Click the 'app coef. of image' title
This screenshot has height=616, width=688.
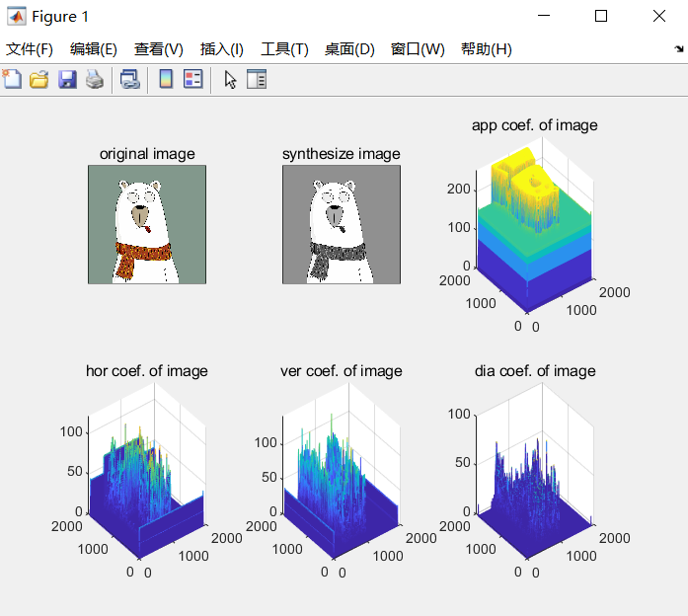pos(534,125)
